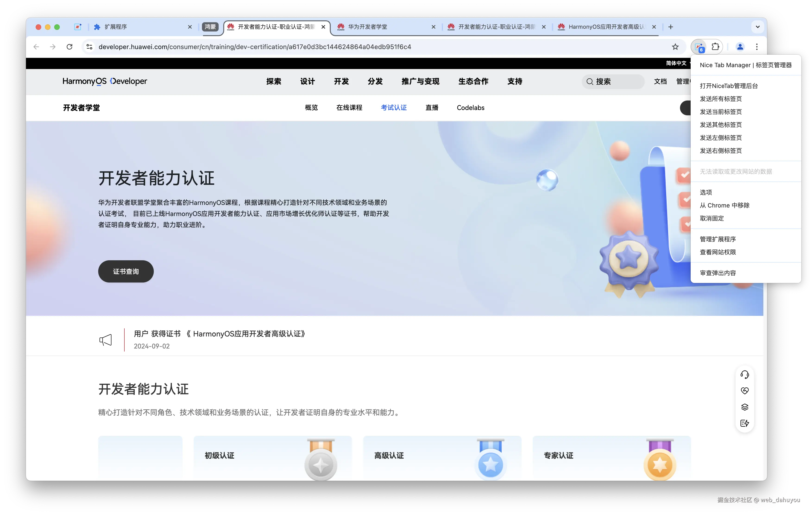Open the Nice Tab Manager extension icon
The height and width of the screenshot is (515, 812).
[698, 47]
